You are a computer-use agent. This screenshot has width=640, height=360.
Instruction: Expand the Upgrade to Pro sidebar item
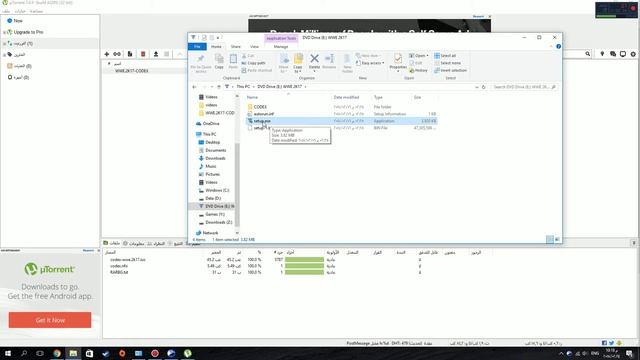click(x=4, y=32)
